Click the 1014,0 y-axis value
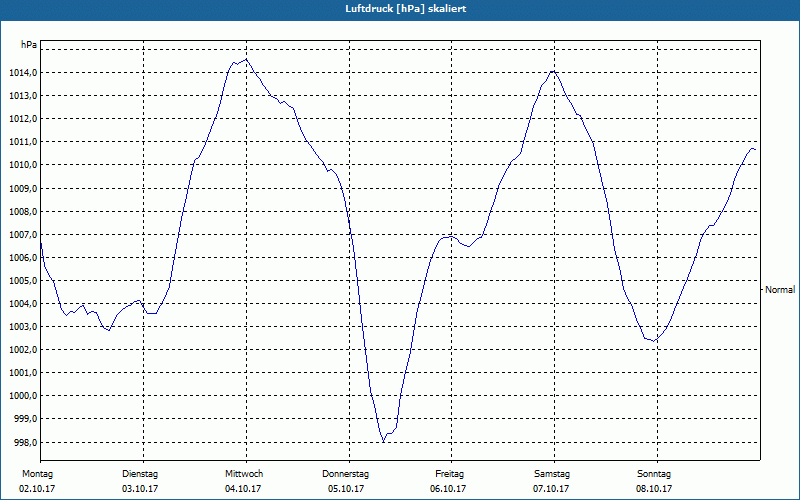 point(23,73)
